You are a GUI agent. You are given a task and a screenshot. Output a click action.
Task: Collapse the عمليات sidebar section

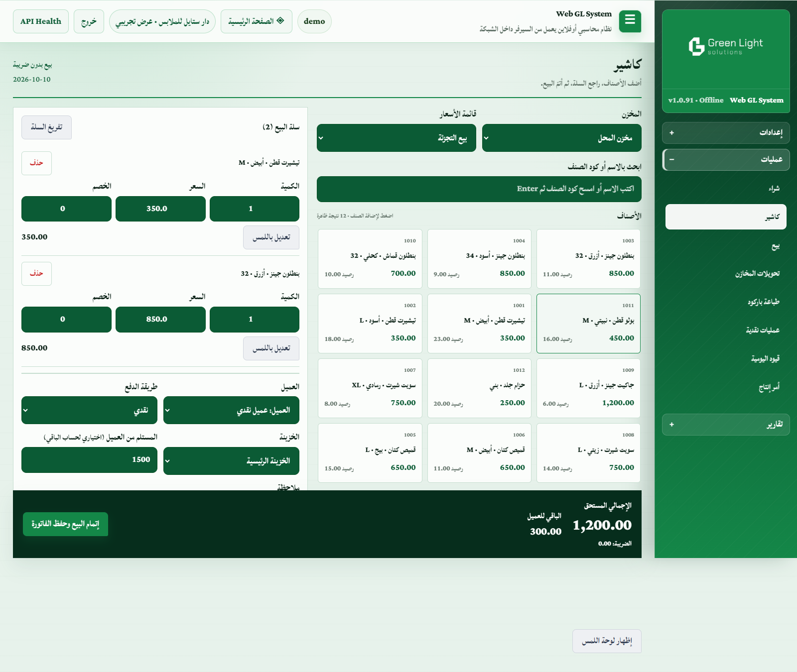(726, 160)
